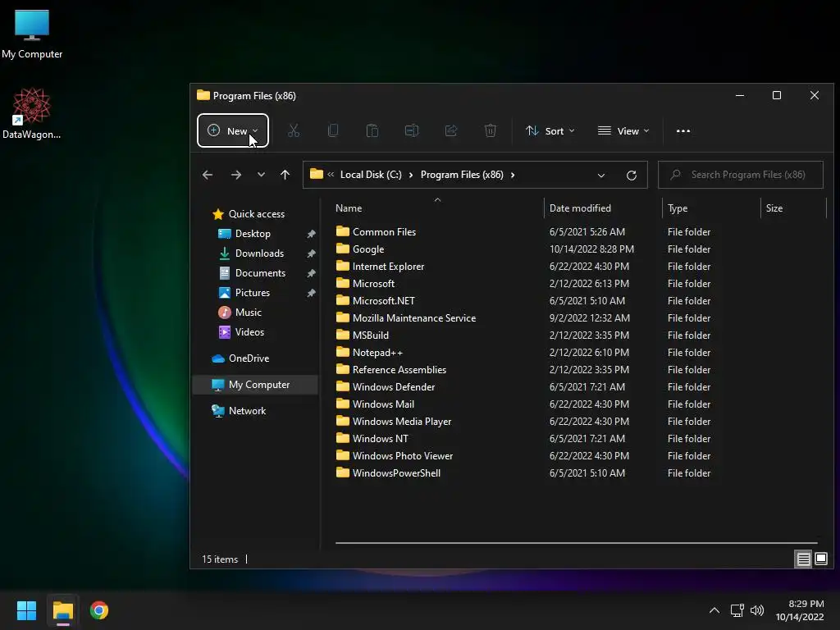Switch to large icons view layout
Viewport: 840px width, 630px height.
coord(820,559)
